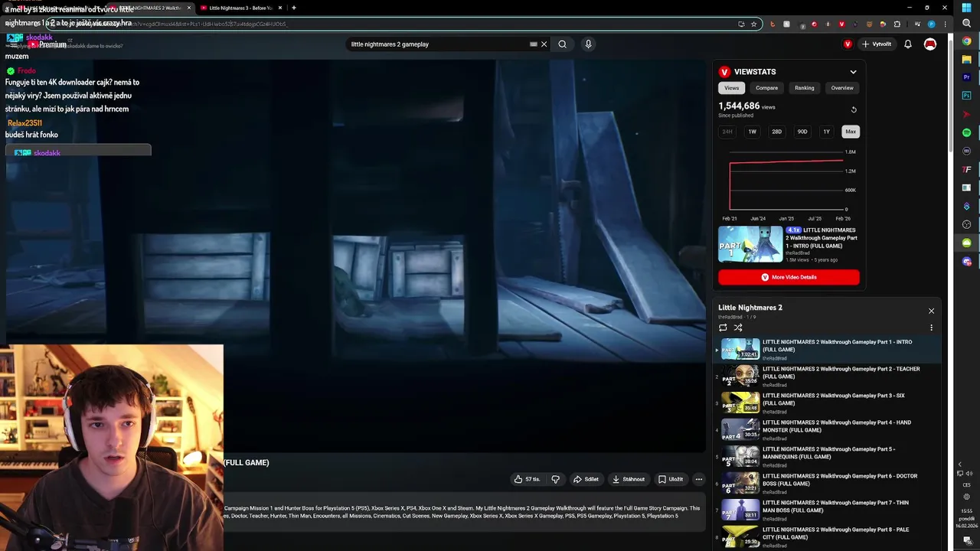Select the Compare tab in ViewStats

click(766, 88)
